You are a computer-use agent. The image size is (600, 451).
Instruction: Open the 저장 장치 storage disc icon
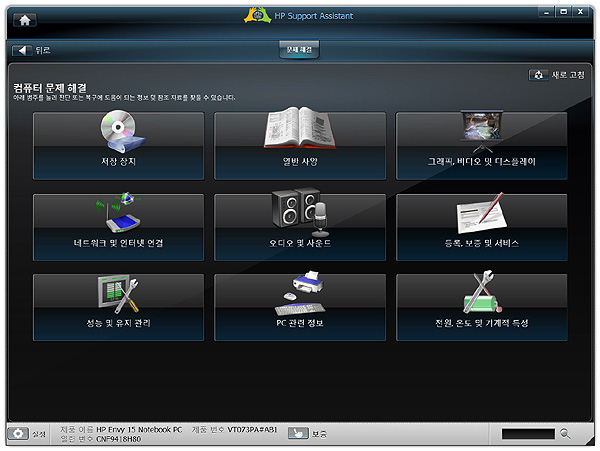(x=122, y=131)
